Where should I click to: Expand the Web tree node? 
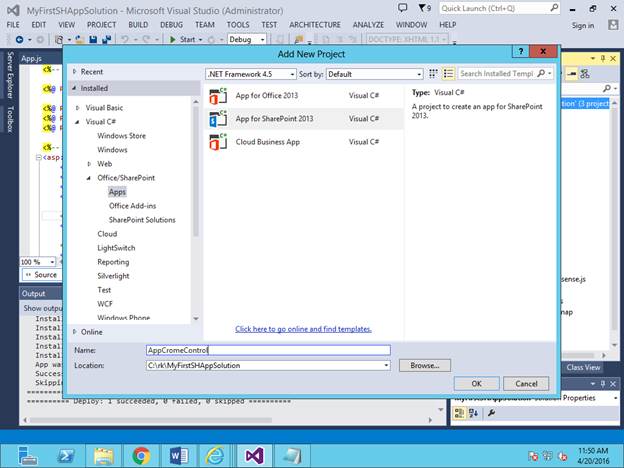(90, 164)
